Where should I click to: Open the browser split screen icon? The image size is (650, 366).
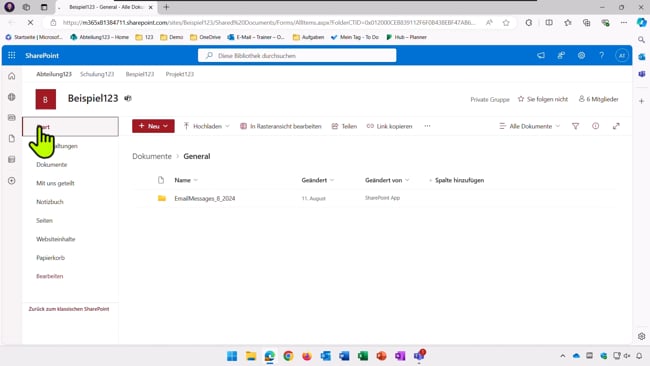[549, 23]
